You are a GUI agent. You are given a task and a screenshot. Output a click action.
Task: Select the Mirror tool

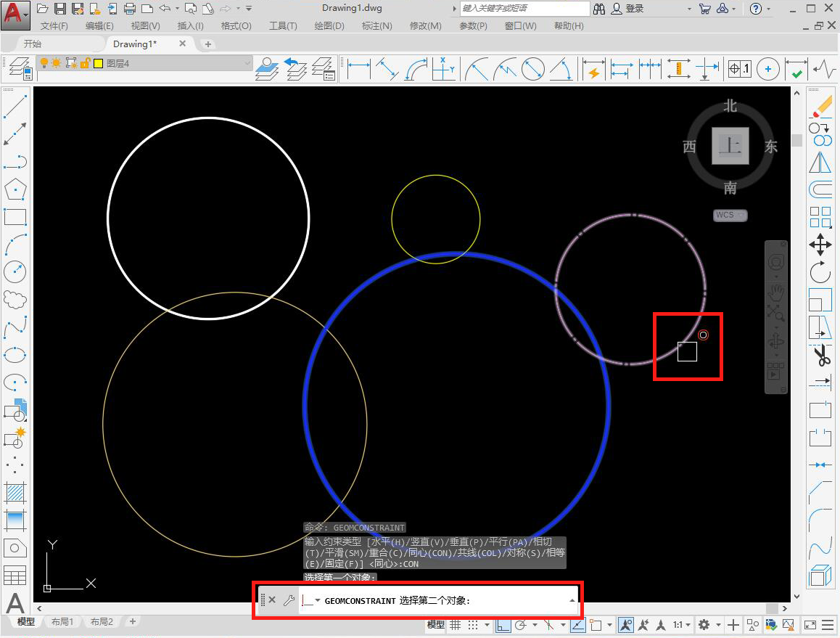click(820, 163)
